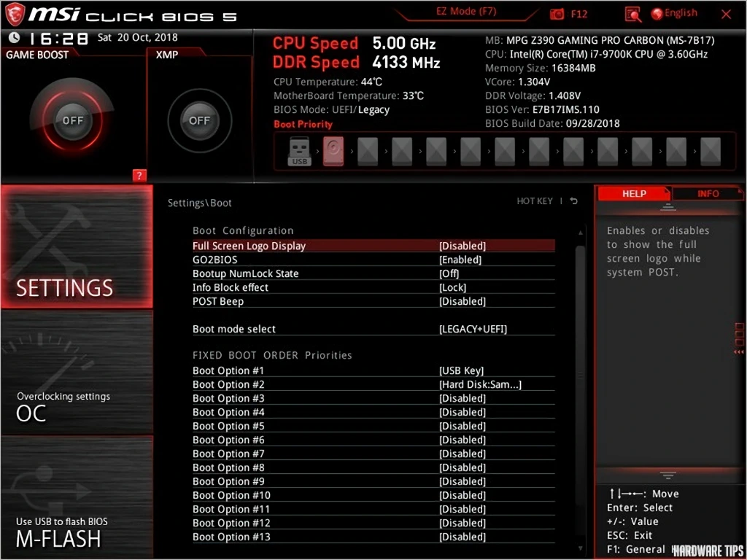The height and width of the screenshot is (560, 747).
Task: Switch to the HELP tab
Action: [634, 193]
